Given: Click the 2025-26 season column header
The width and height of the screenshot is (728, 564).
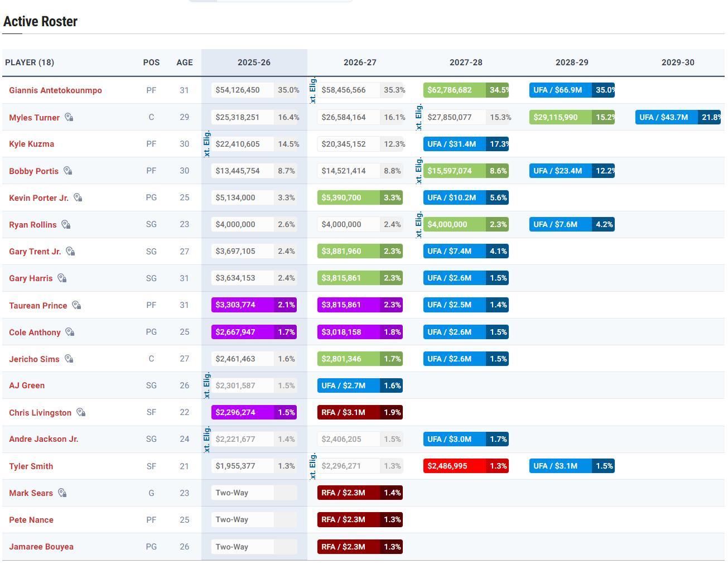Looking at the screenshot, I should coord(254,62).
